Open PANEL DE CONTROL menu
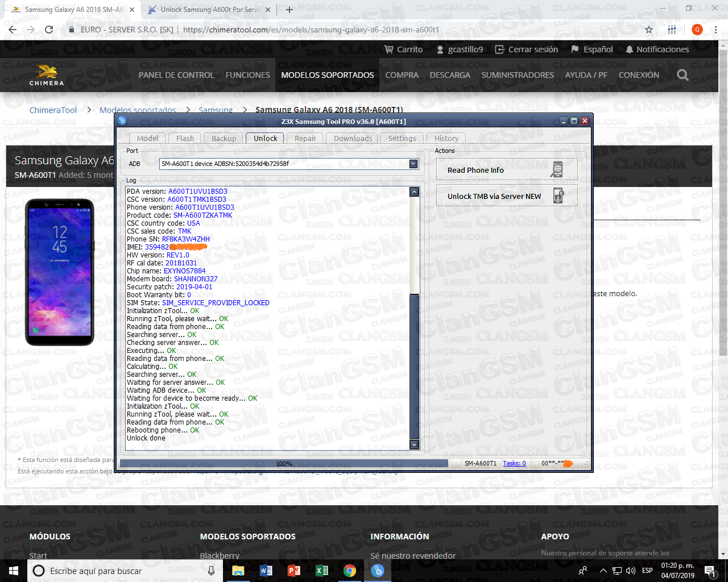 [x=176, y=75]
